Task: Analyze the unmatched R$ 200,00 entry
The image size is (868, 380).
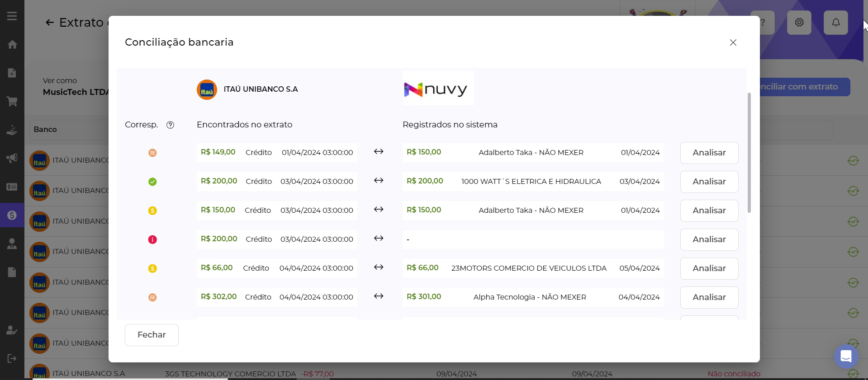Action: (709, 239)
